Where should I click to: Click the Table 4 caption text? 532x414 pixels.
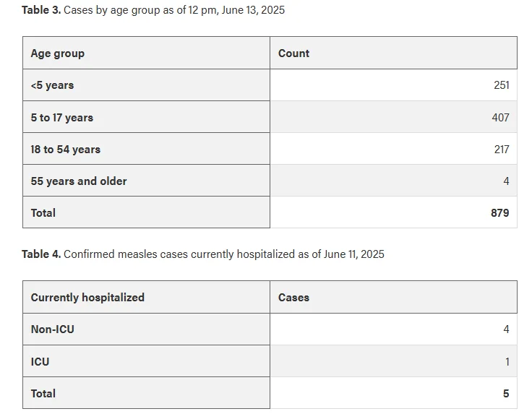(x=203, y=254)
